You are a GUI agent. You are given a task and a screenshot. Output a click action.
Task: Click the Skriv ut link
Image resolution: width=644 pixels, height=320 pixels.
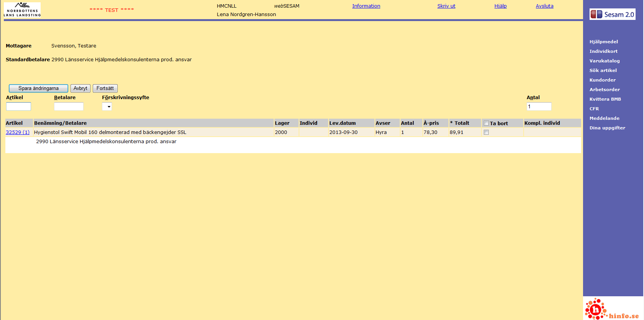(x=446, y=6)
